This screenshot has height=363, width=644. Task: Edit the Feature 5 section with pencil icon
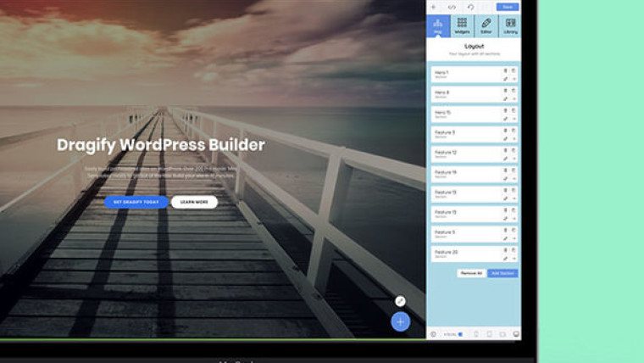pyautogui.click(x=506, y=238)
